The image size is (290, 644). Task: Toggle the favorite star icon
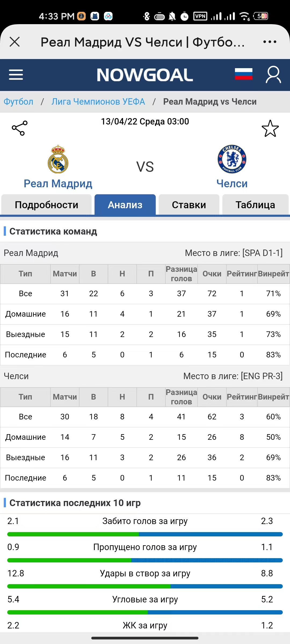270,128
